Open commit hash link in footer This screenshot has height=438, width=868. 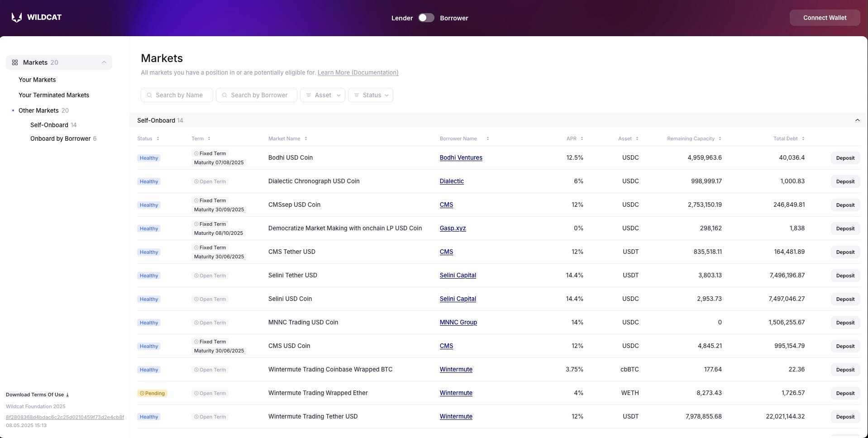(65, 417)
